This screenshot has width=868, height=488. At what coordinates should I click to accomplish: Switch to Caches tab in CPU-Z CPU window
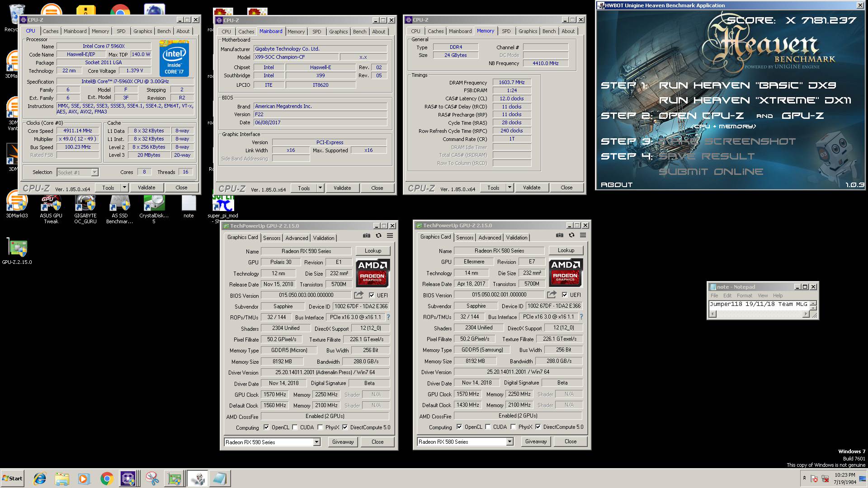(x=51, y=31)
